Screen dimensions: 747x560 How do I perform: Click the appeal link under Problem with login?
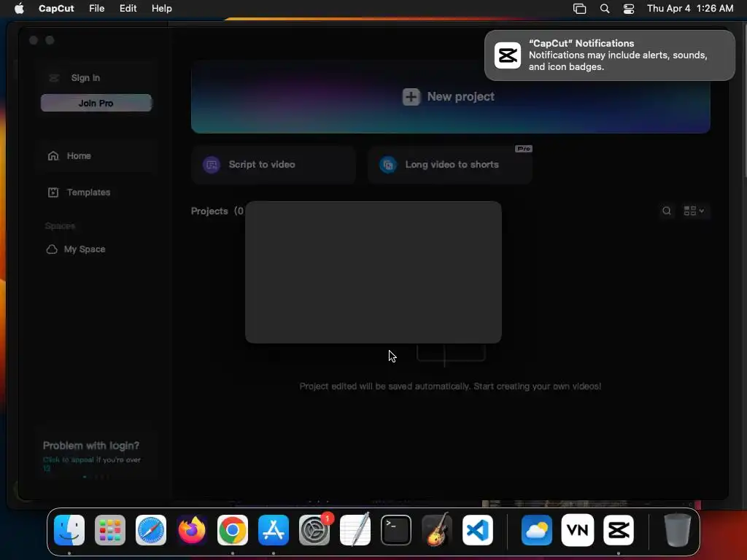[68, 459]
